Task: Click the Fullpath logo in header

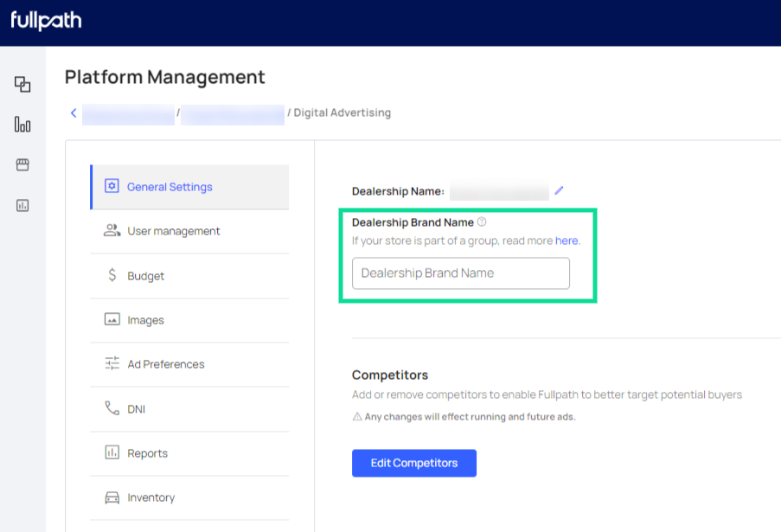Action: [46, 21]
